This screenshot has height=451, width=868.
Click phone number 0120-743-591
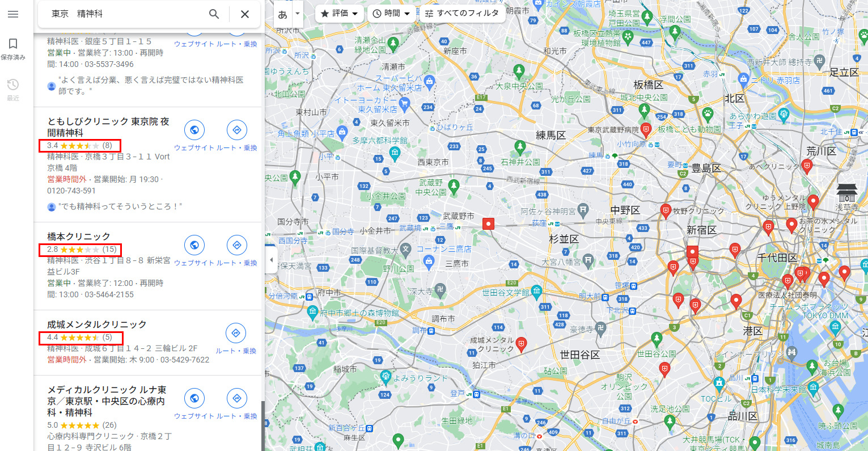click(71, 191)
